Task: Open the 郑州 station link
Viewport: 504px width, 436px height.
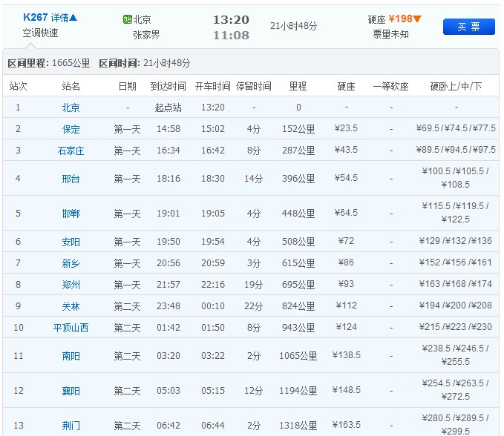Action: click(71, 285)
